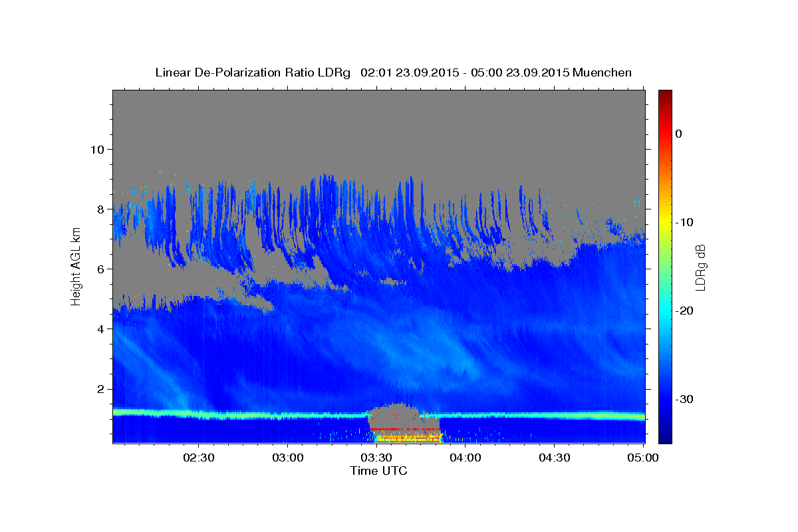The width and height of the screenshot is (798, 532).
Task: Click the 02:30 time tick label
Action: (198, 458)
